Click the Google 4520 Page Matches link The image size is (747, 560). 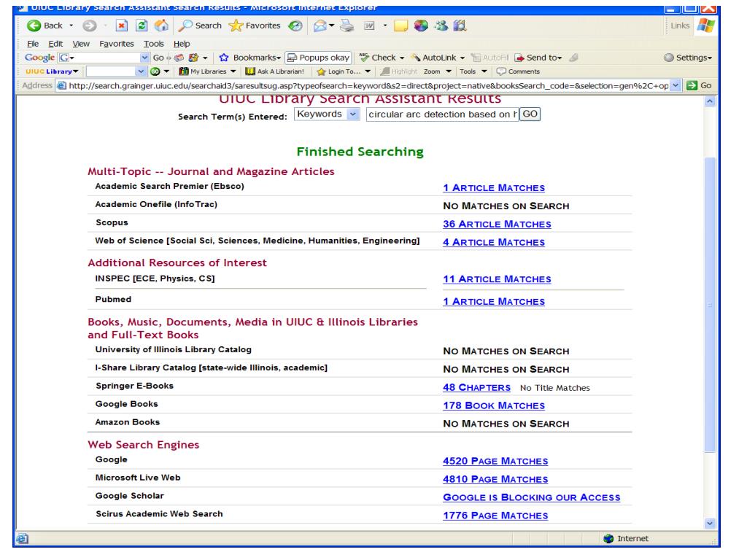coord(495,462)
